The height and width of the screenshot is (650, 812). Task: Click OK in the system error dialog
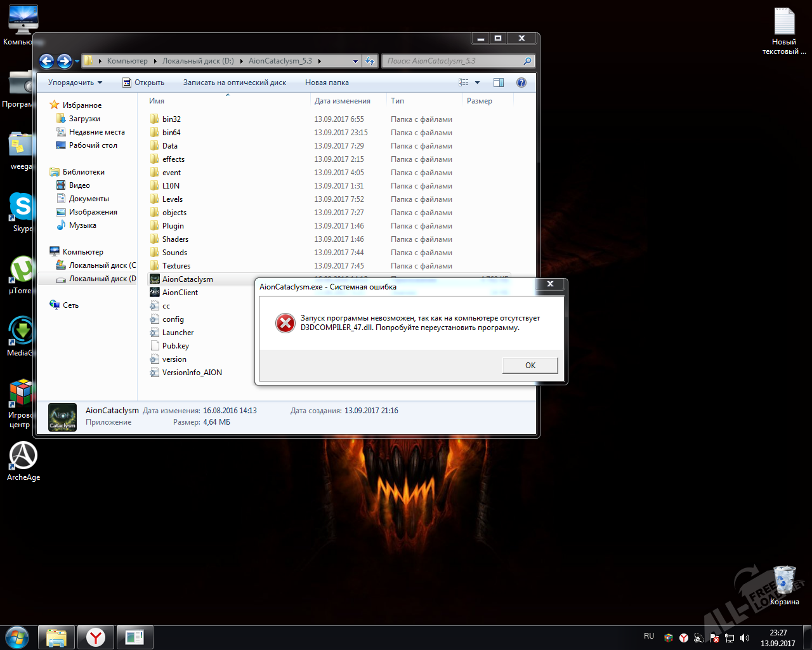530,365
